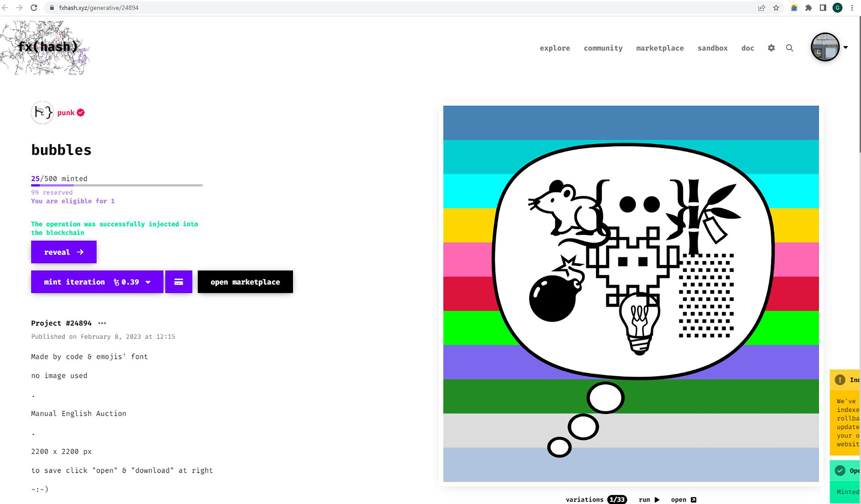Click the open in new tab icon
This screenshot has height=504, width=861.
pyautogui.click(x=693, y=500)
